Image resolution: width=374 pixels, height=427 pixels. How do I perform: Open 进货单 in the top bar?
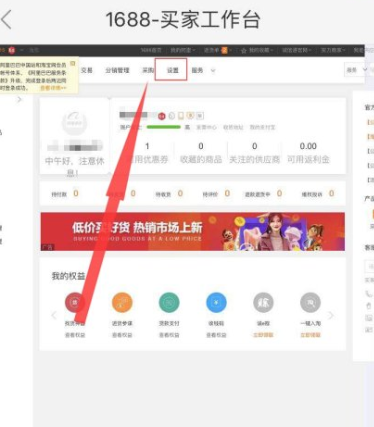pos(211,50)
